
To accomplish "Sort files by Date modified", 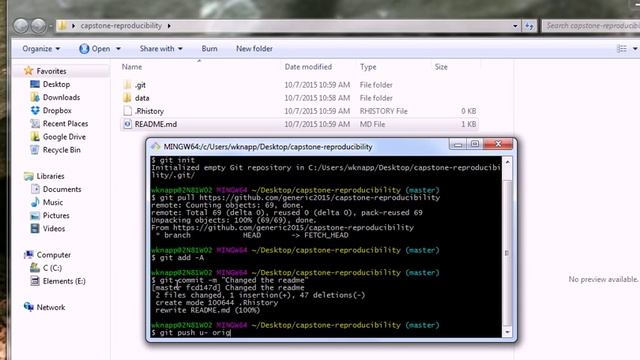I will [308, 67].
